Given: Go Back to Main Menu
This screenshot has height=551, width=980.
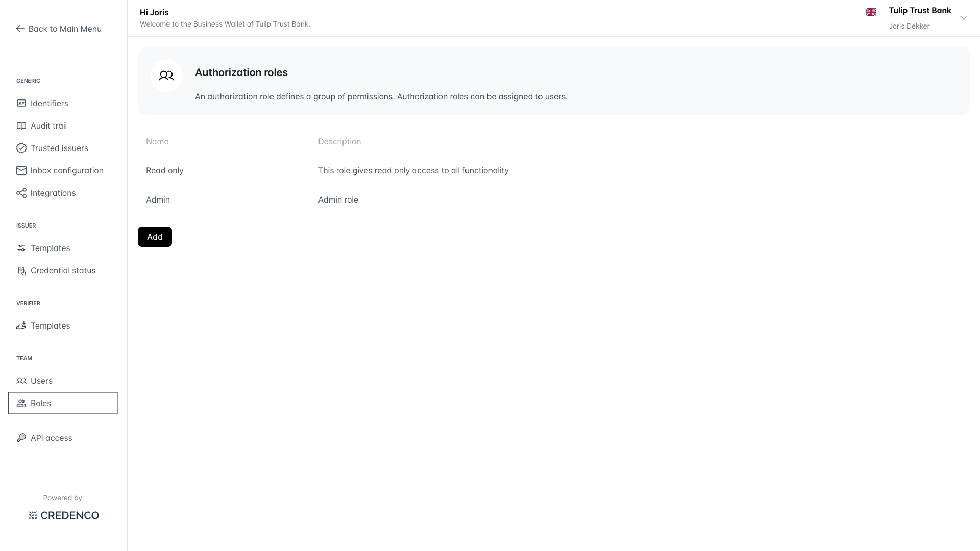Looking at the screenshot, I should pos(59,29).
